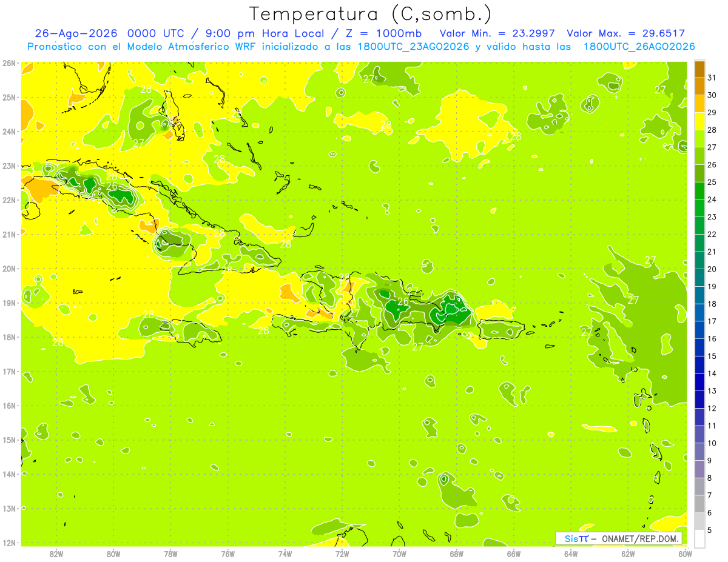Pick the color bar segment between 29 and 30
This screenshot has height=562, width=728.
tap(699, 104)
